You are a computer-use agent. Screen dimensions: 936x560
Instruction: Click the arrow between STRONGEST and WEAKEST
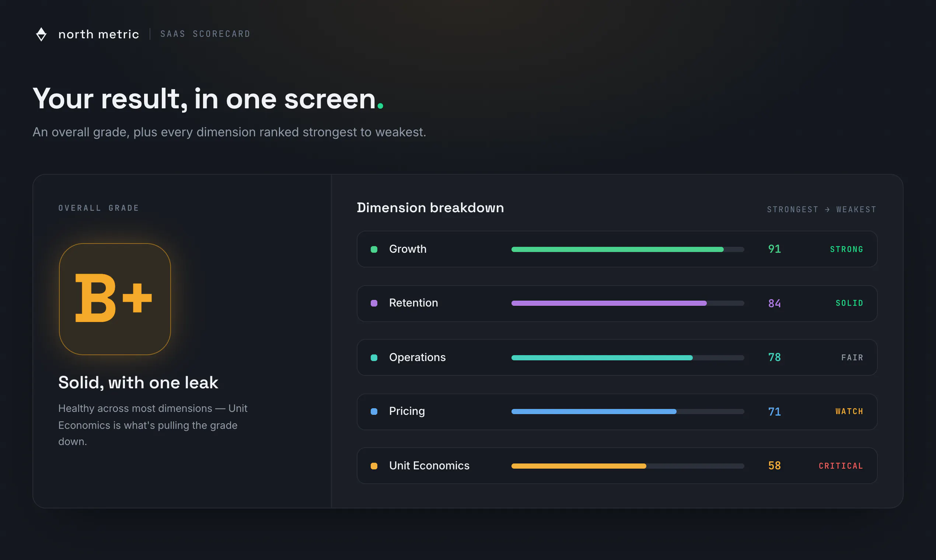coord(827,209)
